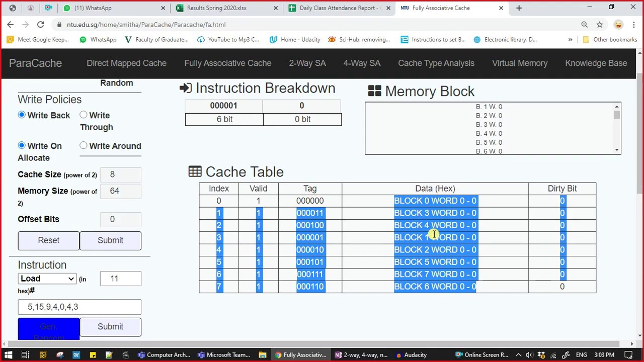The image size is (644, 362).
Task: Open the Sci-Hub bookmark
Action: (359, 39)
